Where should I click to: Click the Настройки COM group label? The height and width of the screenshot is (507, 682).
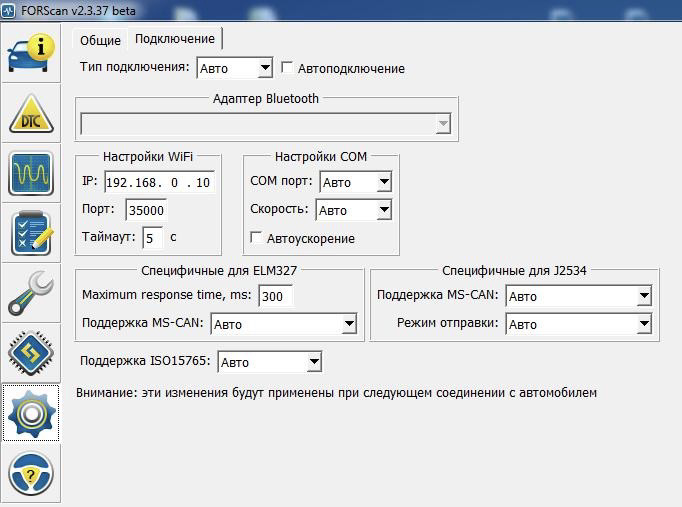(x=321, y=157)
